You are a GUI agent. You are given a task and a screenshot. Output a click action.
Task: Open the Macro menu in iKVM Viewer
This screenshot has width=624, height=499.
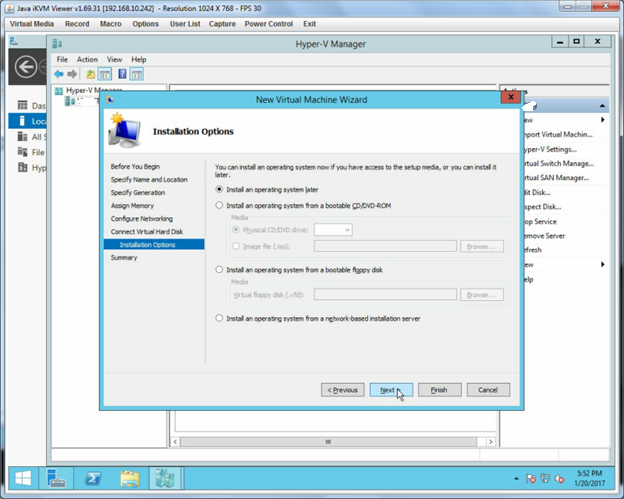tap(111, 24)
